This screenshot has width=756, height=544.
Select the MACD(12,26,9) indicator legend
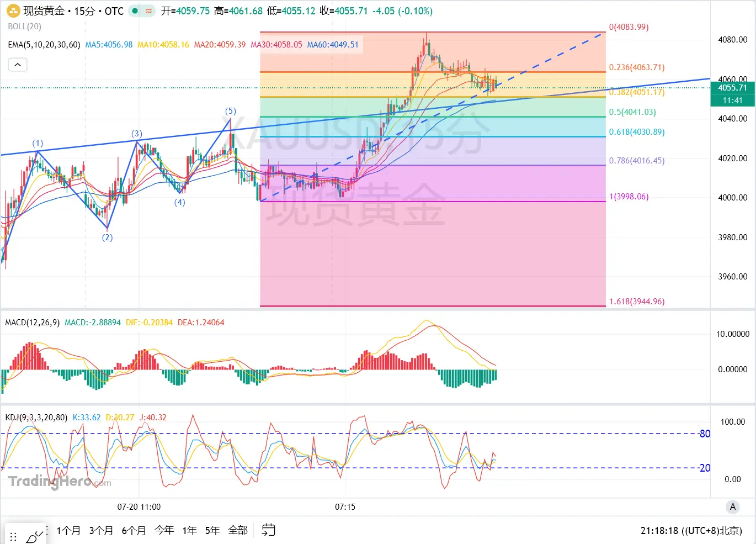(33, 323)
